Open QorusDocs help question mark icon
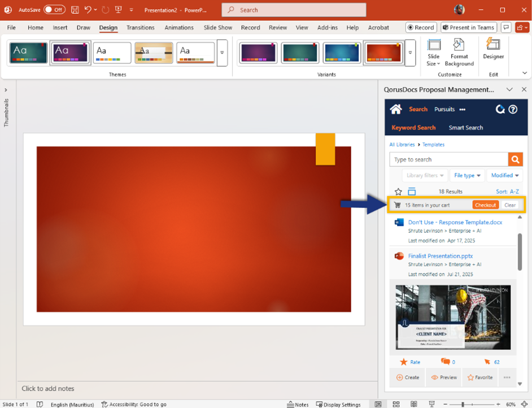Image resolution: width=532 pixels, height=408 pixels. [513, 109]
